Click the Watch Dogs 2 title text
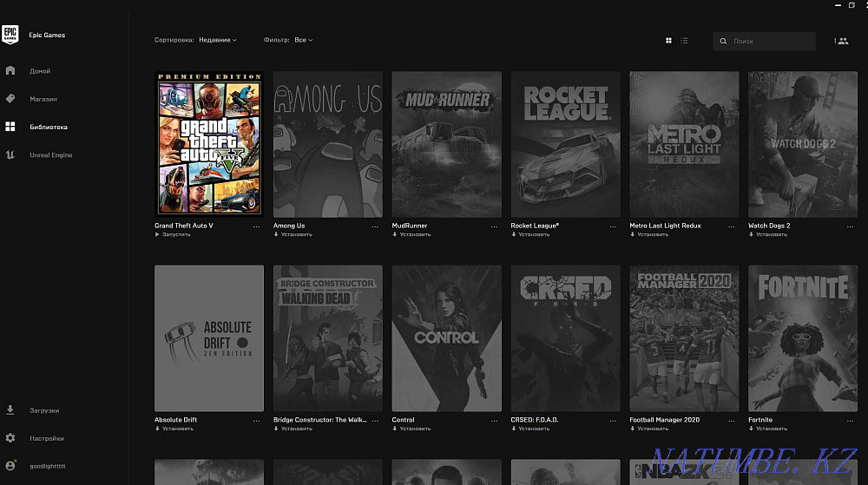Screen dimensions: 868x485 769,226
